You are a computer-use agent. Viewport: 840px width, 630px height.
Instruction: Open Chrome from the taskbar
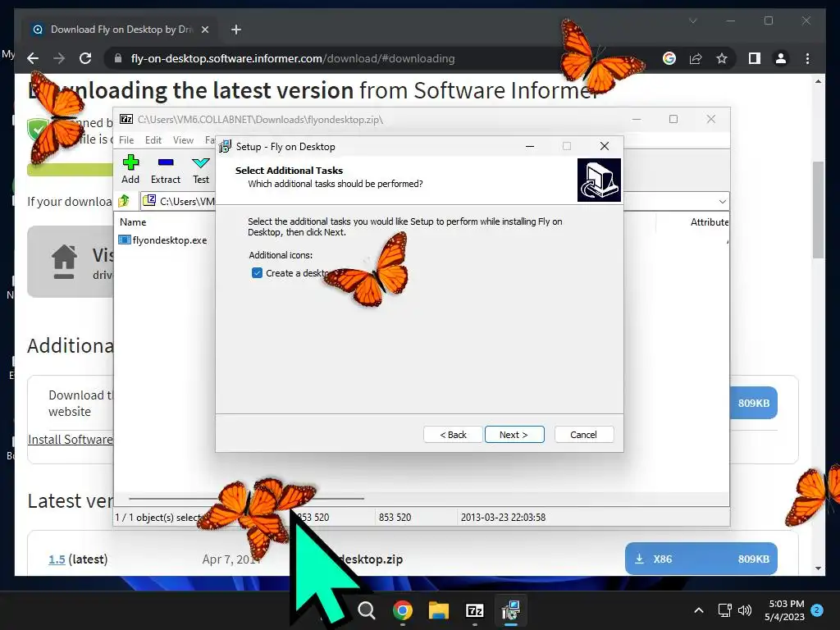[x=402, y=610]
